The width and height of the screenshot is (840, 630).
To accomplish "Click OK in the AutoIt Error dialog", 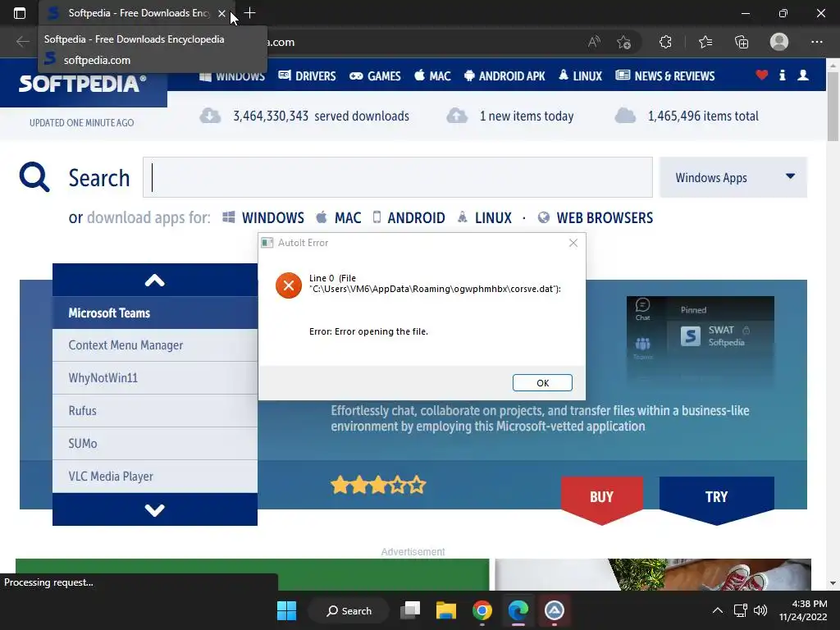I will click(x=542, y=382).
